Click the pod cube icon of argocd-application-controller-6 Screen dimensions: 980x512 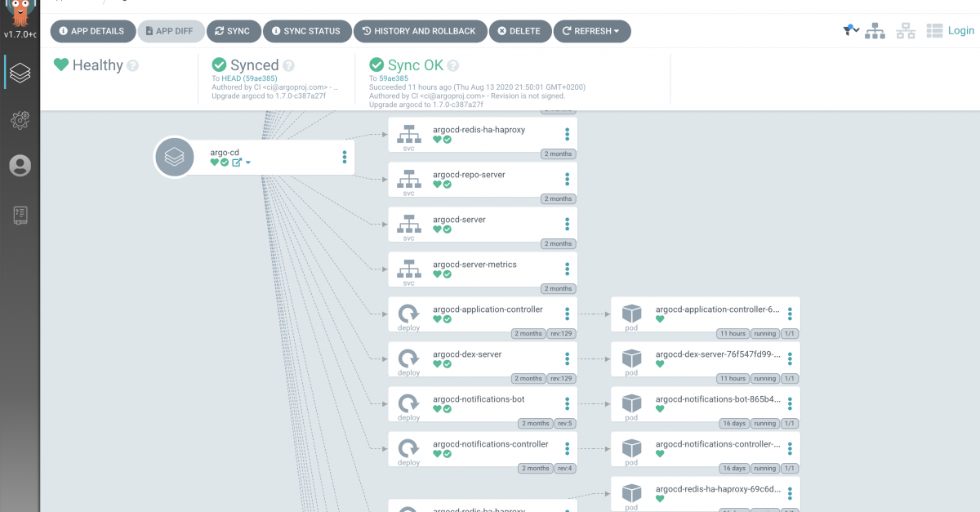[x=631, y=314]
